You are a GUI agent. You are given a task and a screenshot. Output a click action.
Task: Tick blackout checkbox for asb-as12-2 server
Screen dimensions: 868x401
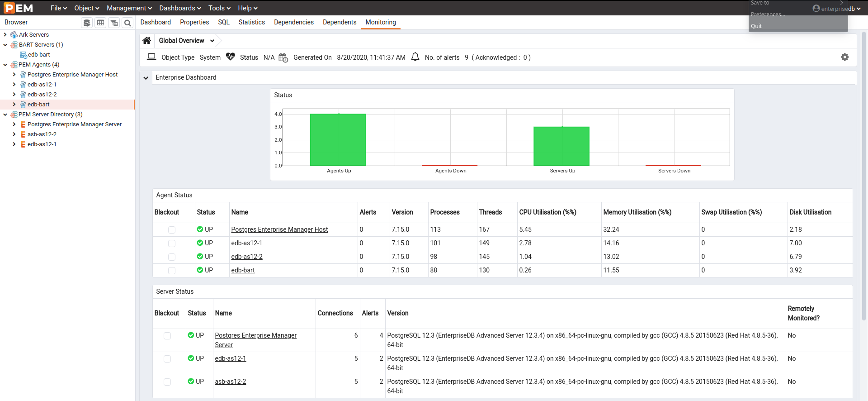pyautogui.click(x=167, y=382)
